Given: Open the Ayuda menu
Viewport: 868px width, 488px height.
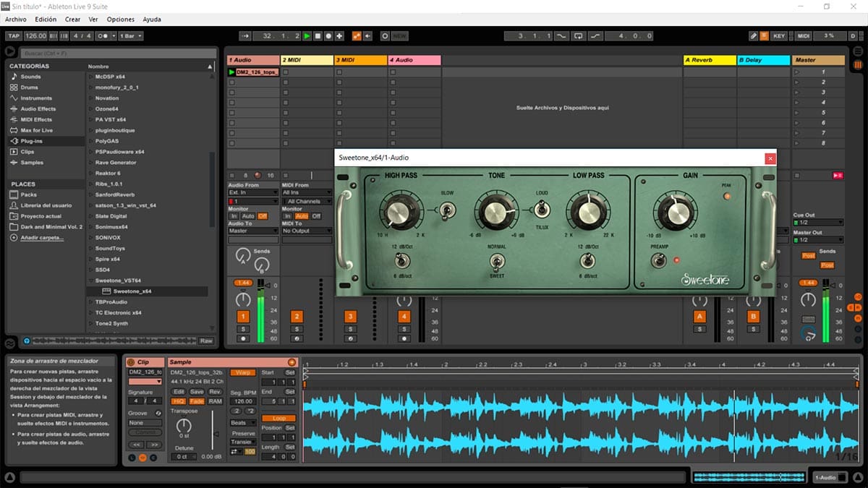Looking at the screenshot, I should click(x=152, y=20).
